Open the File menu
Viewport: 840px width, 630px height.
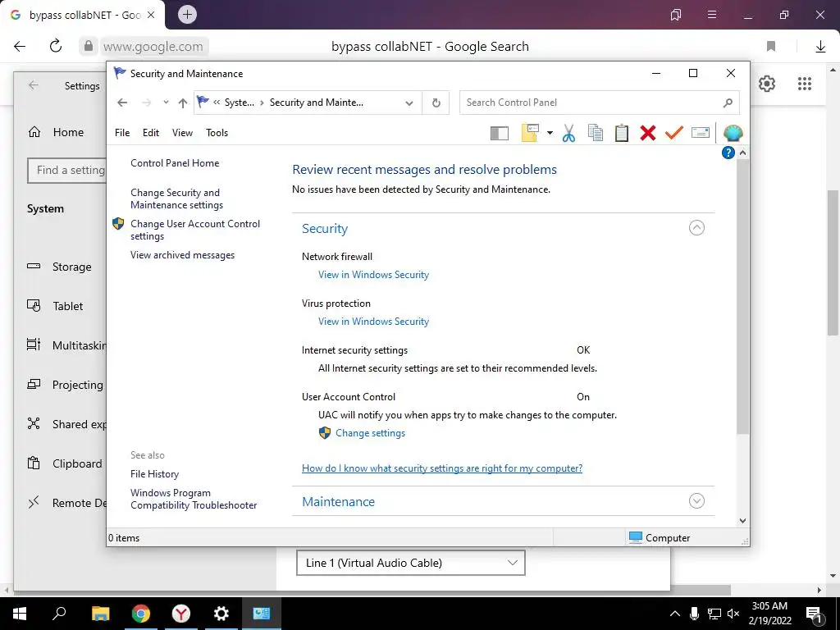point(122,133)
